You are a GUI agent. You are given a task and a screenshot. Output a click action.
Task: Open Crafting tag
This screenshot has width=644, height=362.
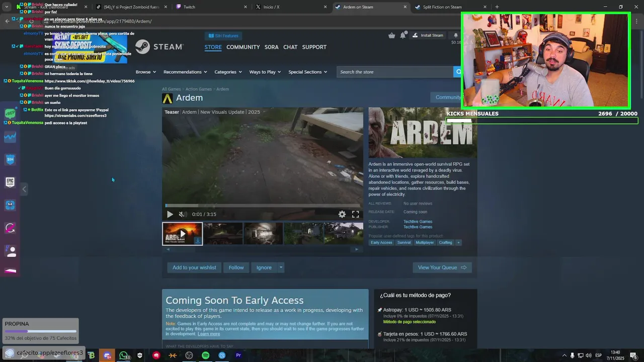(445, 242)
